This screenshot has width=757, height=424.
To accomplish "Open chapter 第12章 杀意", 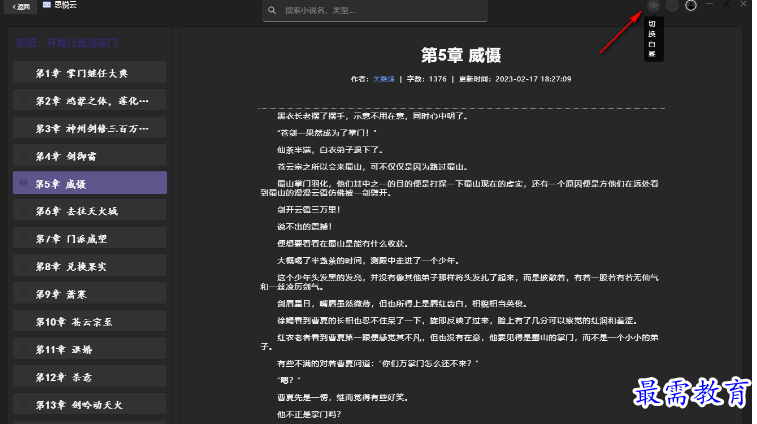I will 90,377.
